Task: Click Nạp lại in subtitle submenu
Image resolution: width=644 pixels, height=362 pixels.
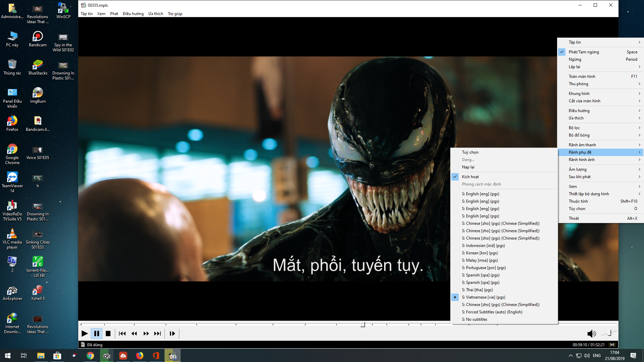Action: click(504, 167)
